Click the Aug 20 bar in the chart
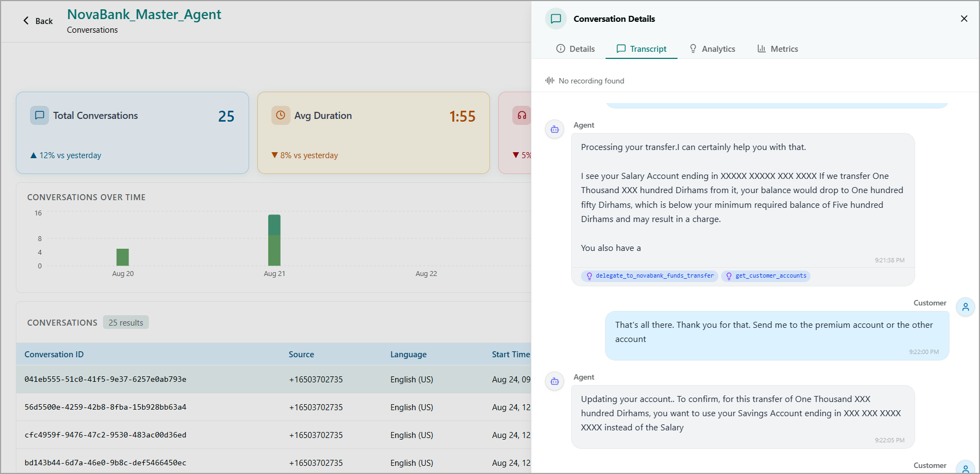Viewport: 980px width, 474px height. pyautogui.click(x=123, y=257)
